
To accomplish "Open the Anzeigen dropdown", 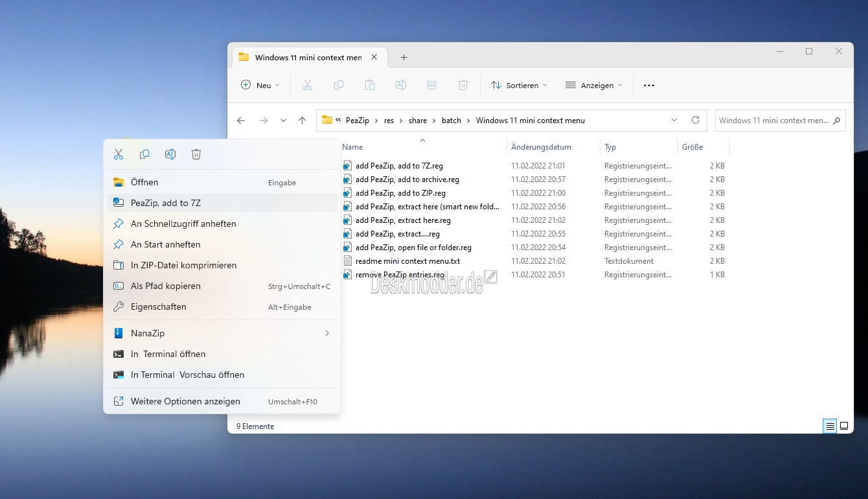I will click(x=593, y=85).
